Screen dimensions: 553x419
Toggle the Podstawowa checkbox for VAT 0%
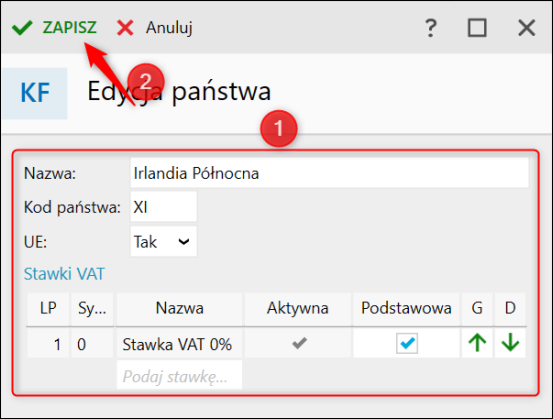407,343
